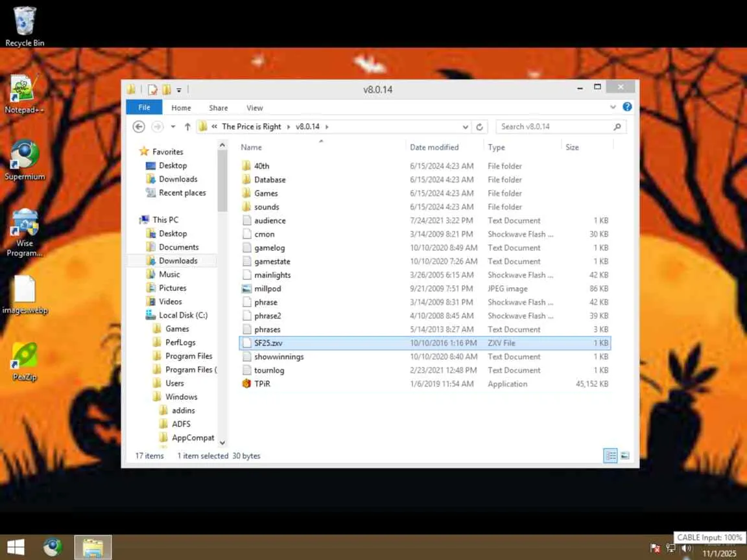
Task: Refresh the v8.0.14 folder view
Action: [x=479, y=126]
